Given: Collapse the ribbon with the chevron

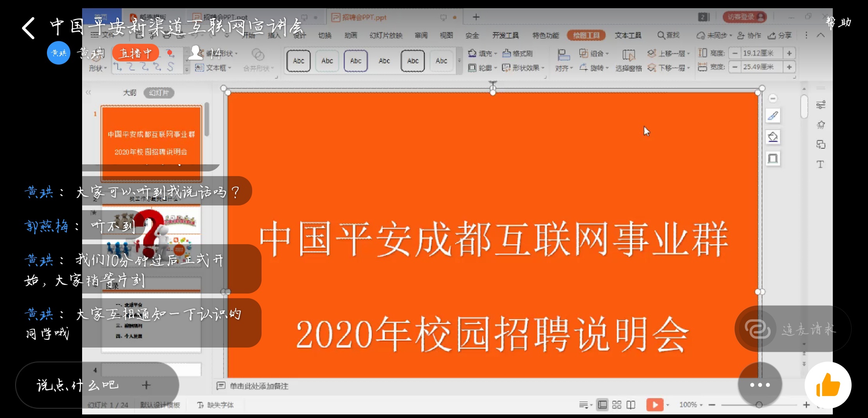Looking at the screenshot, I should tap(821, 35).
